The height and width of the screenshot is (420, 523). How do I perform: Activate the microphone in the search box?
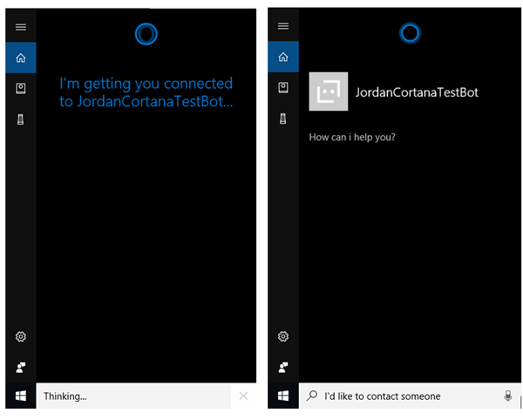click(508, 396)
